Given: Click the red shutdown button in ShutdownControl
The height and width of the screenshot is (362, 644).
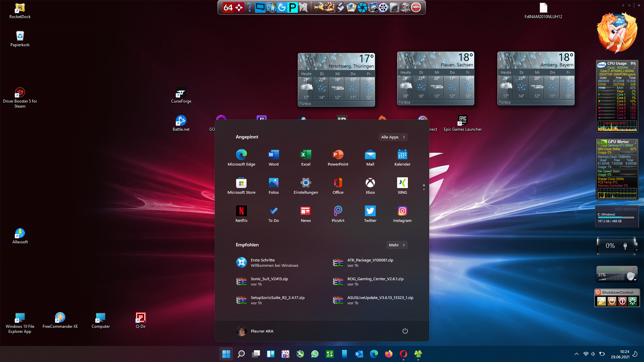Looking at the screenshot, I should coord(622,301).
